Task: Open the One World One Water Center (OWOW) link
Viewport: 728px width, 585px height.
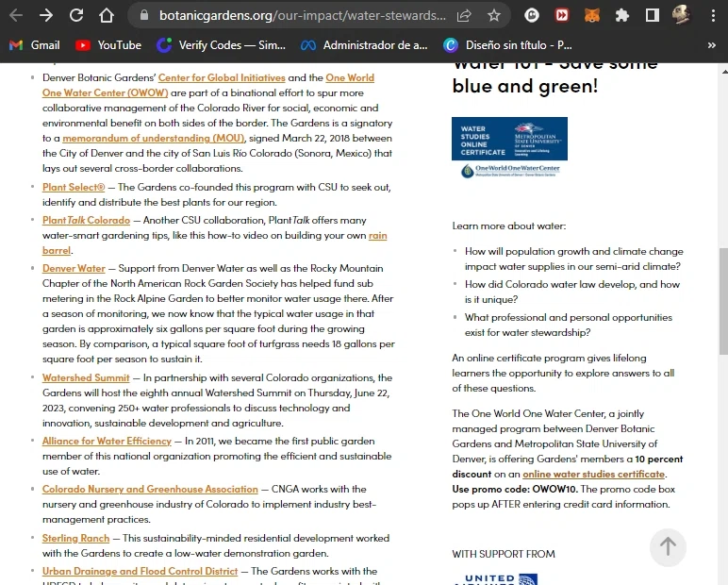Action: (106, 92)
